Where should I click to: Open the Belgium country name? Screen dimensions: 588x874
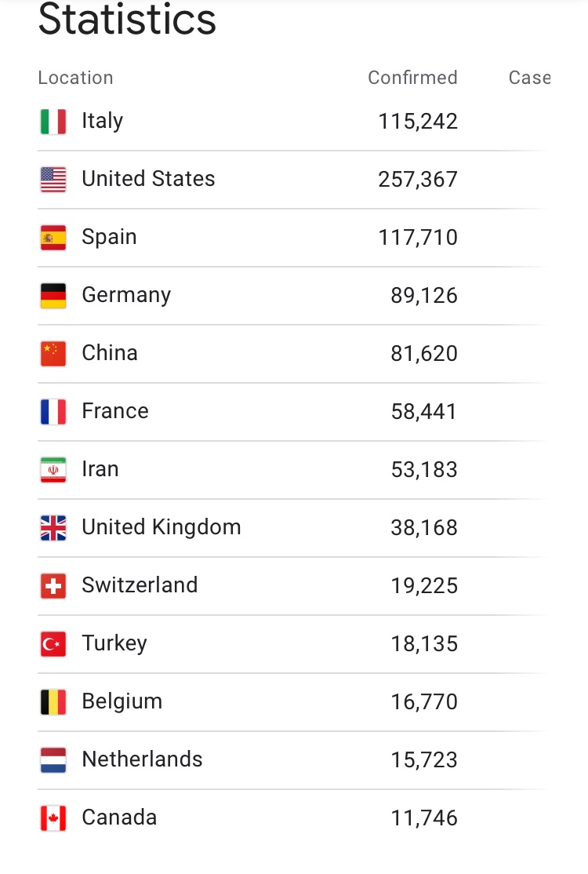click(x=122, y=701)
